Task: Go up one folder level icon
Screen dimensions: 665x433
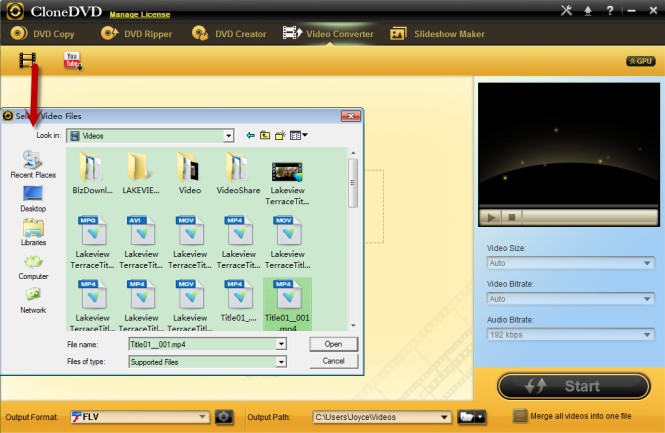Action: pyautogui.click(x=265, y=135)
